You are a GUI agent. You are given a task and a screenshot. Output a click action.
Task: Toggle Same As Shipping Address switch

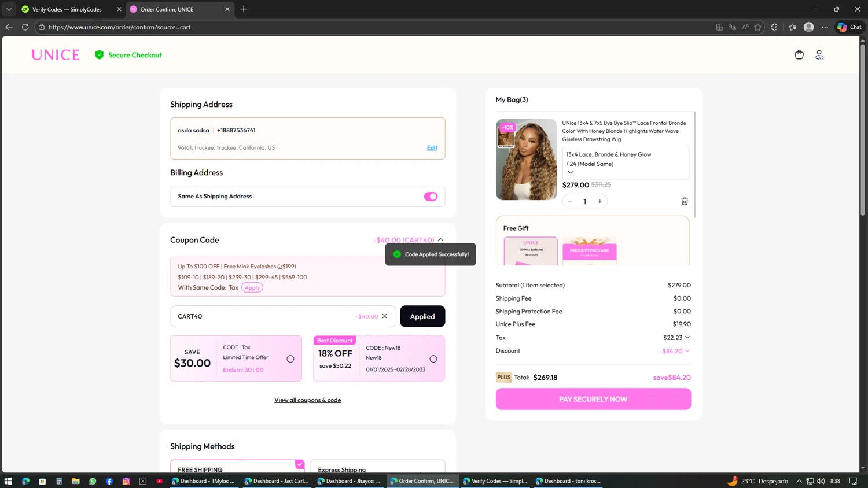click(431, 197)
